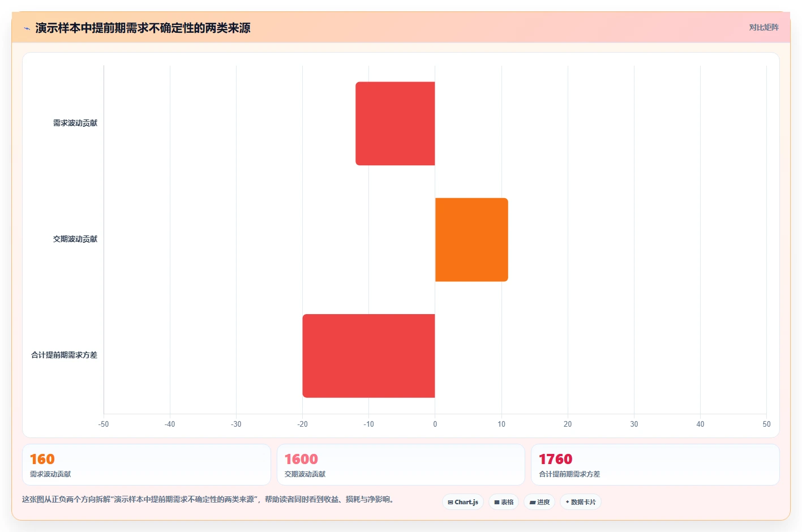This screenshot has height=532, width=802.
Task: Click the 1600 交期波动贡献 stat card
Action: tap(401, 465)
